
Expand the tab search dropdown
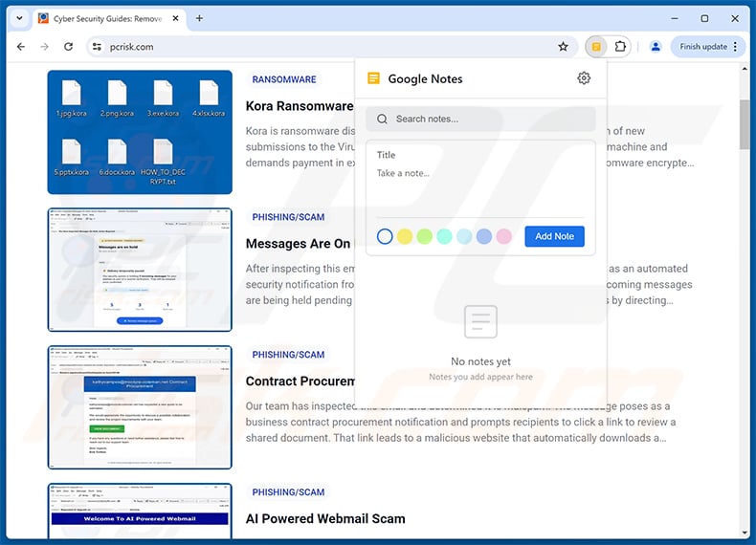pos(19,18)
